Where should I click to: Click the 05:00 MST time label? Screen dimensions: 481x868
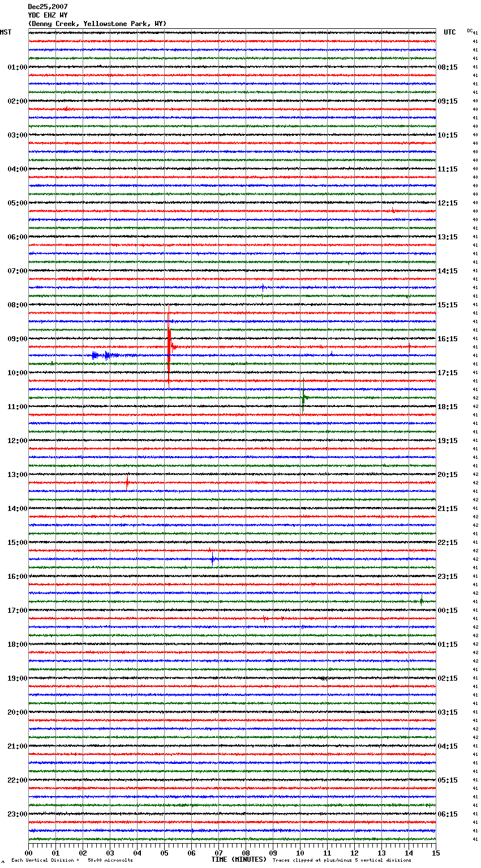tap(17, 203)
